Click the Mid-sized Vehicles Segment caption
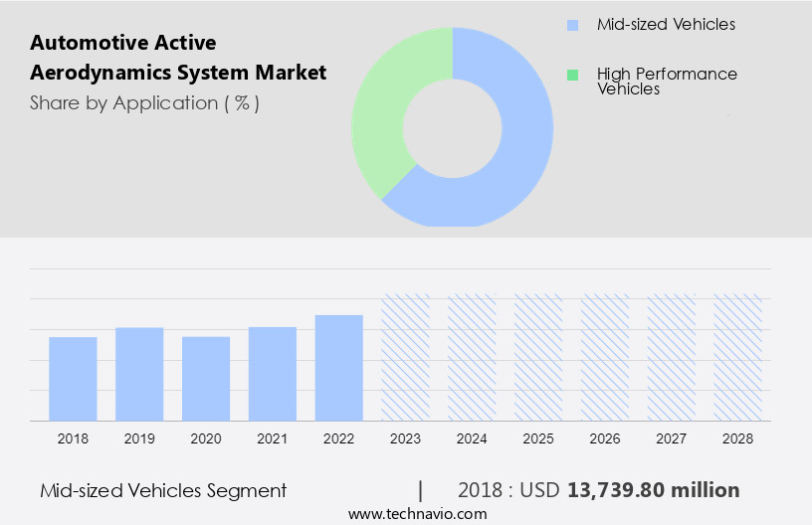The height and width of the screenshot is (525, 812). (163, 490)
